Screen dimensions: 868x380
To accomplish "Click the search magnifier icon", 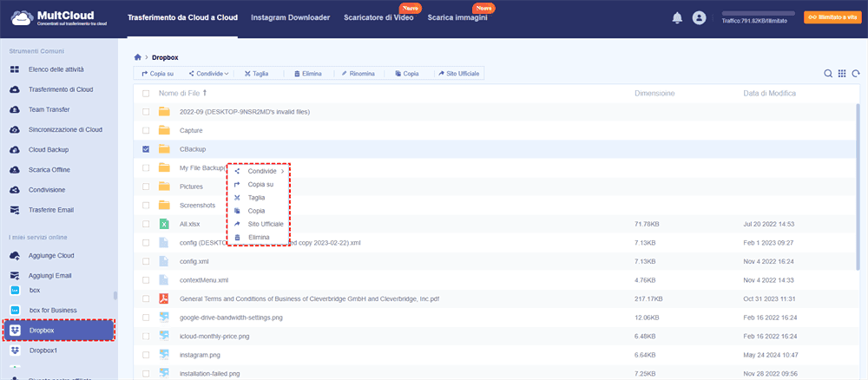I will [828, 74].
